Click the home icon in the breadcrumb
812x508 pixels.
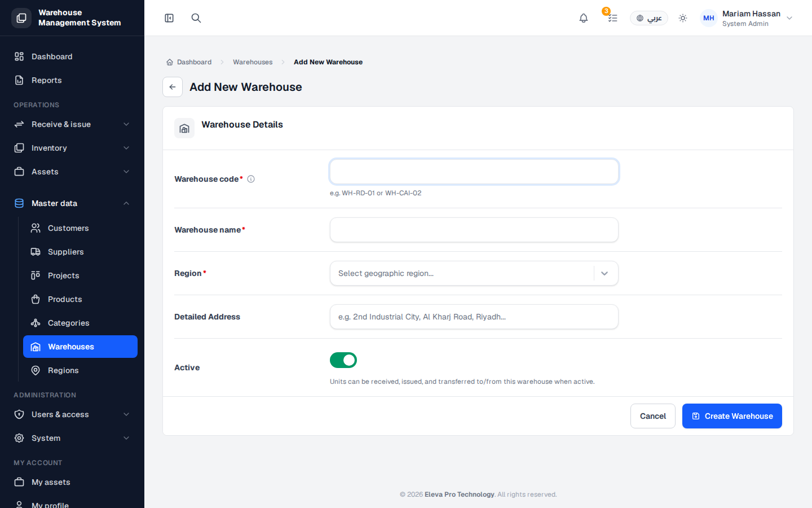[x=170, y=62]
